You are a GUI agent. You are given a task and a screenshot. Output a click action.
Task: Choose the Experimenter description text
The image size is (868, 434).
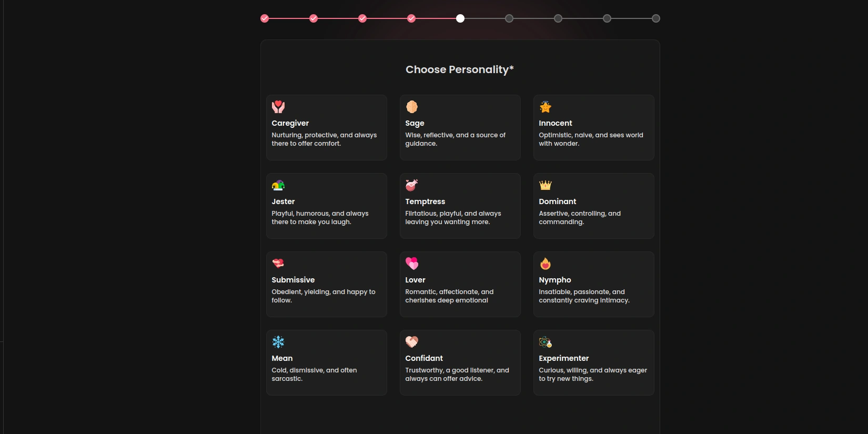coord(593,375)
